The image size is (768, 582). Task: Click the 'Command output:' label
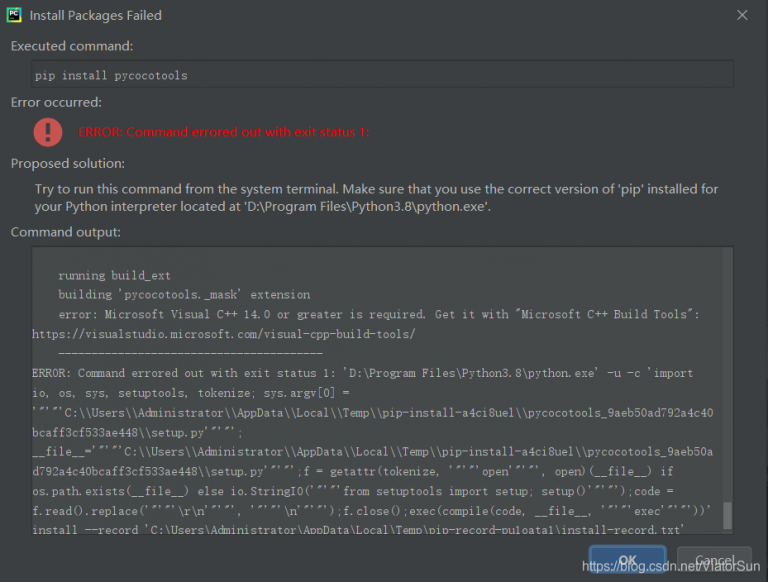coord(65,232)
